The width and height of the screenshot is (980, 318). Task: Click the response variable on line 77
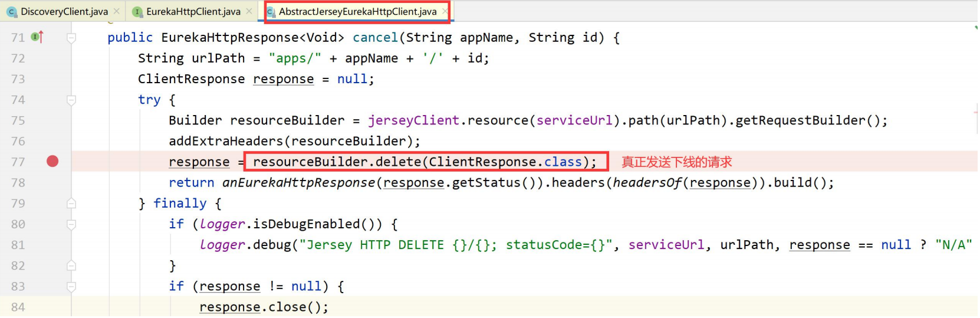click(199, 162)
